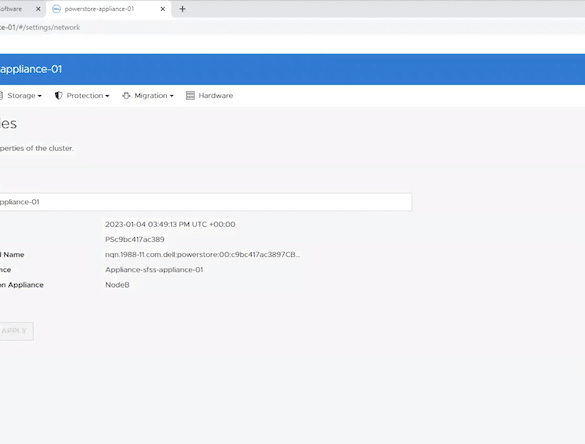
Task: Close the powerstore-appliance-01 tab
Action: 163,9
